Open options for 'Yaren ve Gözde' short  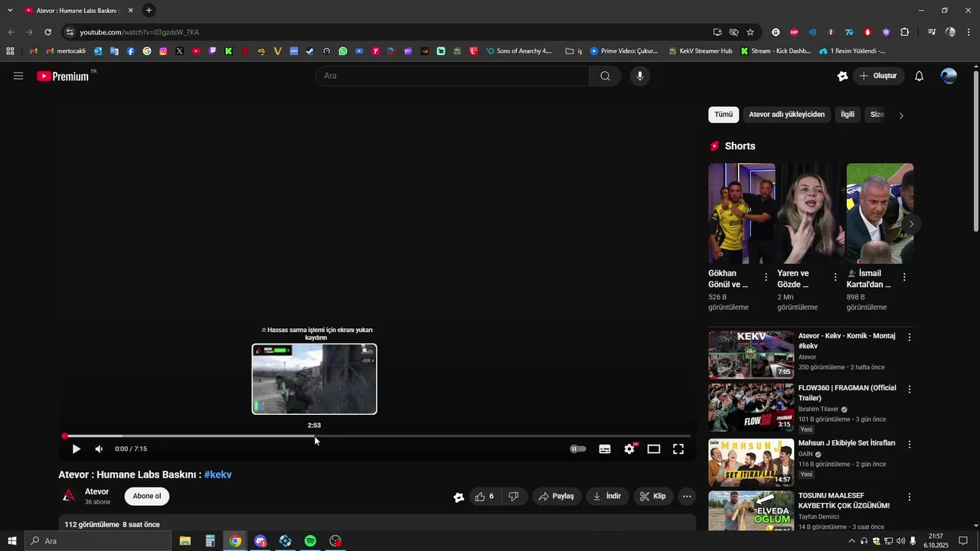tap(835, 277)
